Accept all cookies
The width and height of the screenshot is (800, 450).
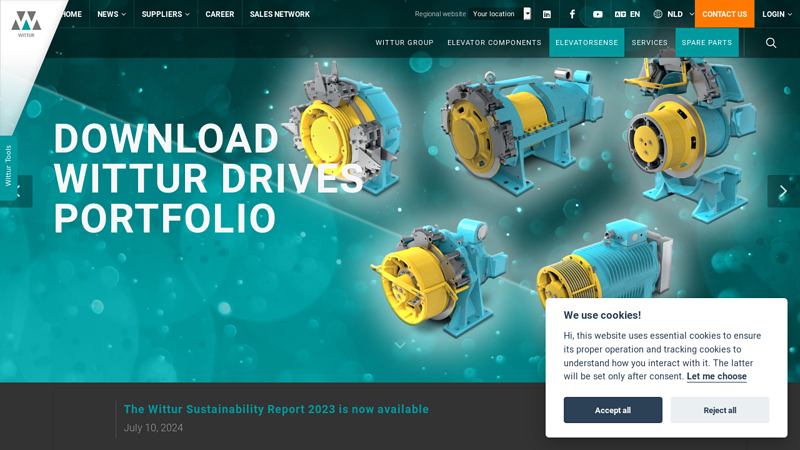pos(613,410)
